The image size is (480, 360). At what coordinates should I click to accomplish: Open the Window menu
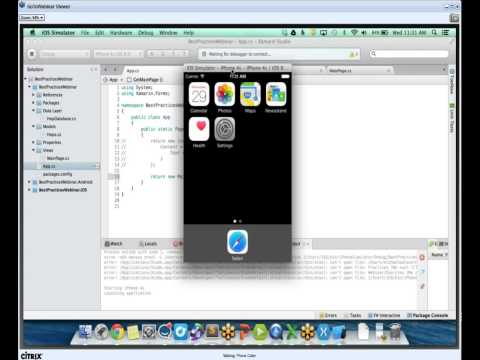(x=168, y=33)
